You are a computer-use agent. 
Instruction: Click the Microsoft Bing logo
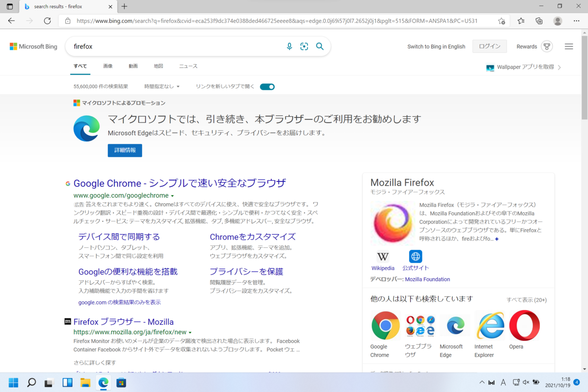coord(33,47)
